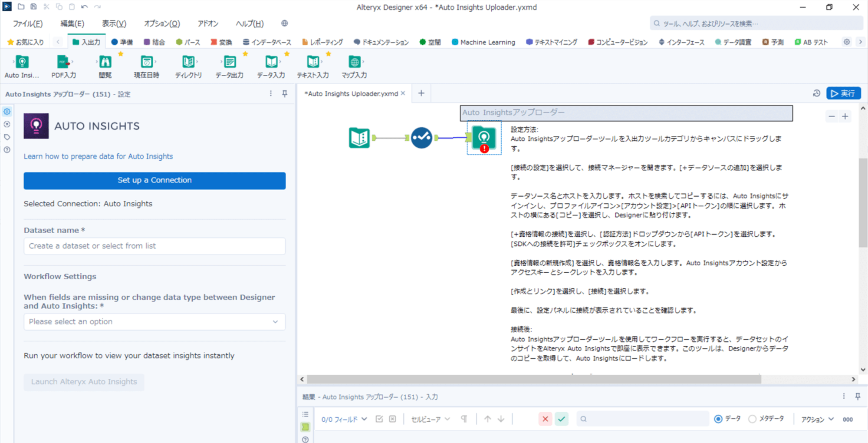Select the テキスト入力 tool
Viewport: 868px width, 443px height.
[x=313, y=66]
